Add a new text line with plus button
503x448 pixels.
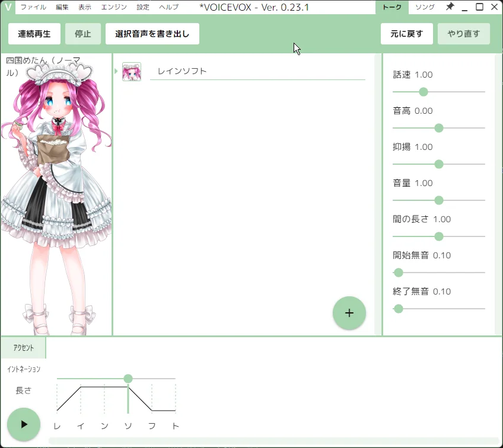pyautogui.click(x=349, y=313)
